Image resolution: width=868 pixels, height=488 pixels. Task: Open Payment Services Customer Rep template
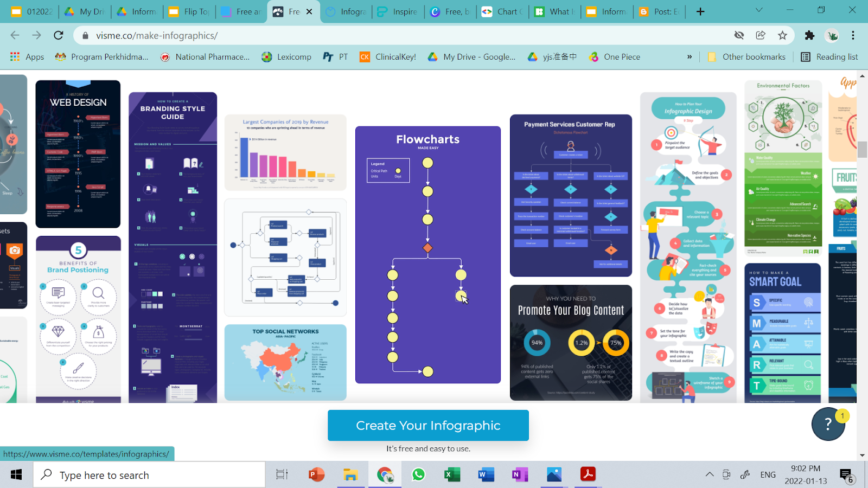571,195
